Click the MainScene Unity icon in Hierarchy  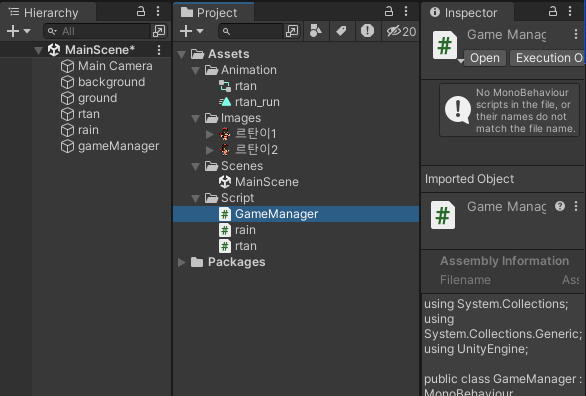pos(54,50)
